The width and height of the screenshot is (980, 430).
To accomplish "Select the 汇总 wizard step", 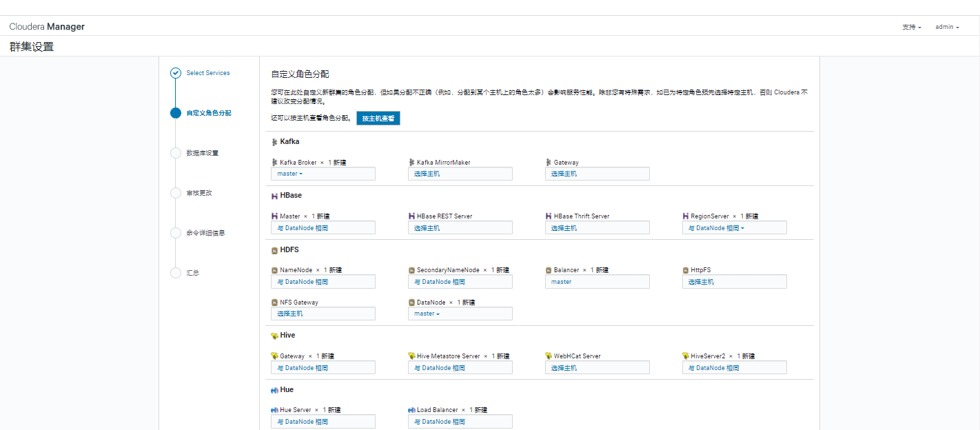I will coord(193,273).
